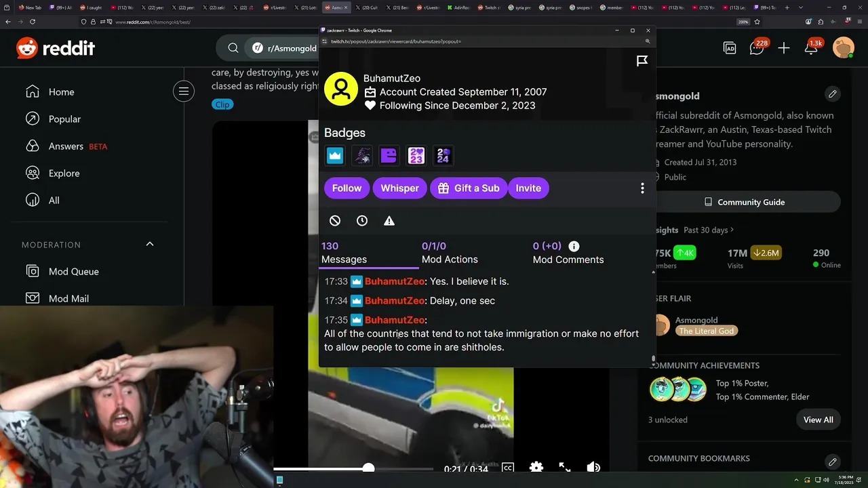Click the Clip flair tag on the post
Image resolution: width=868 pixels, height=488 pixels.
click(x=222, y=104)
